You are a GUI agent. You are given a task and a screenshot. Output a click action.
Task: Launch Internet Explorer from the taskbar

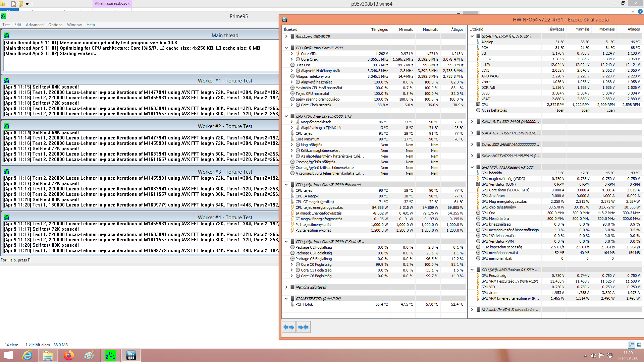[x=27, y=355]
